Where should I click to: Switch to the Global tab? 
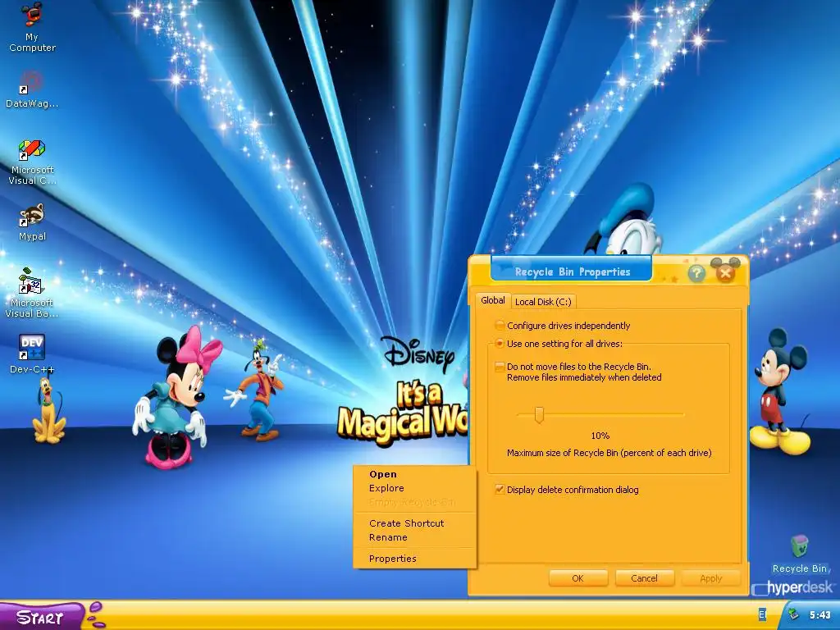[492, 300]
